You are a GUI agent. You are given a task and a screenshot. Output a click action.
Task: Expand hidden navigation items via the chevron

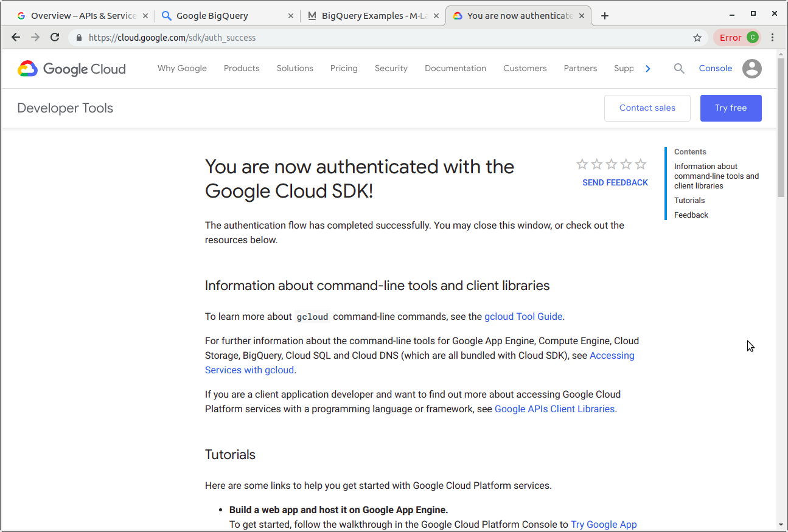point(648,68)
